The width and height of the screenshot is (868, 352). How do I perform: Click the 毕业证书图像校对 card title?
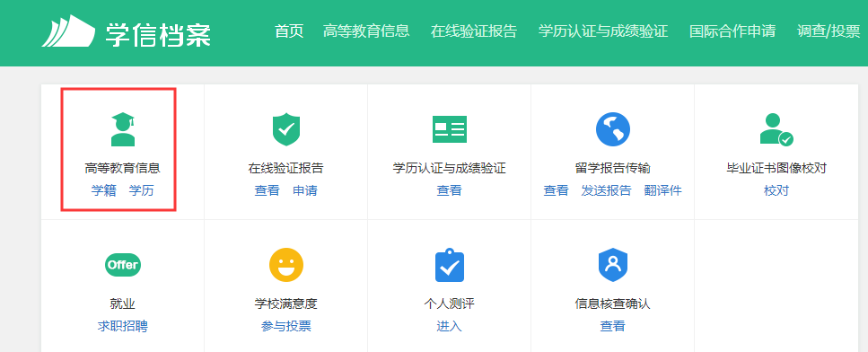click(776, 168)
